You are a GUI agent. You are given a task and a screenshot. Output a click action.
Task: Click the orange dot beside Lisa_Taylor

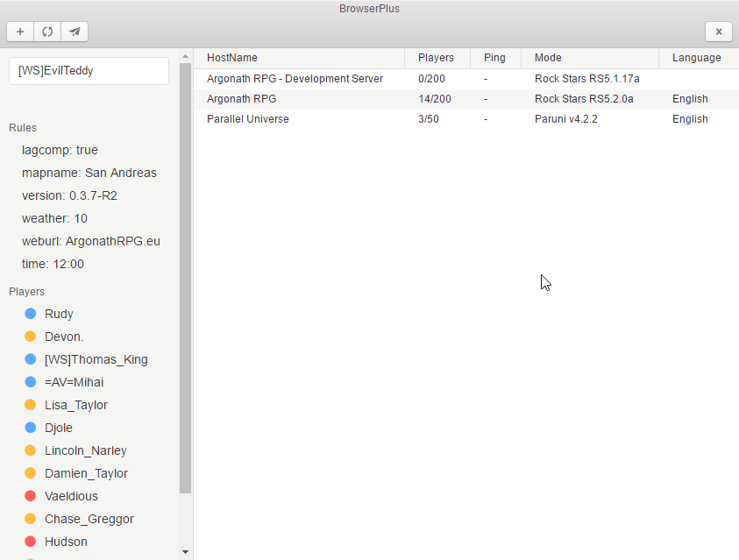click(30, 405)
